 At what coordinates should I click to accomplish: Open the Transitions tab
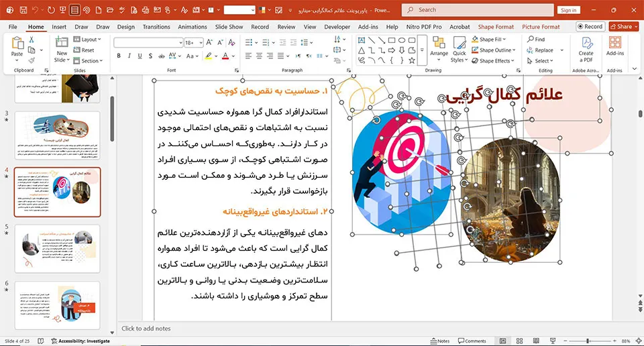click(x=156, y=27)
